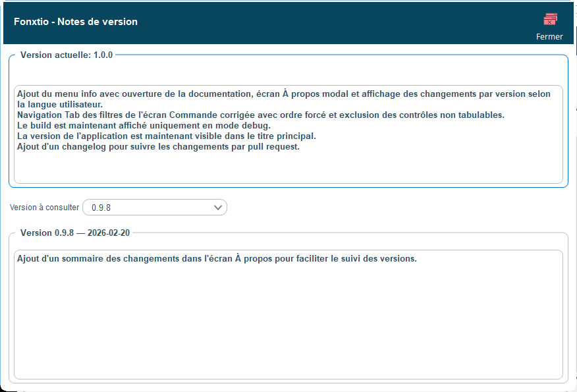Screen dimensions: 577x392
Task: Click the line about build in debug mode
Action: pyautogui.click(x=144, y=126)
